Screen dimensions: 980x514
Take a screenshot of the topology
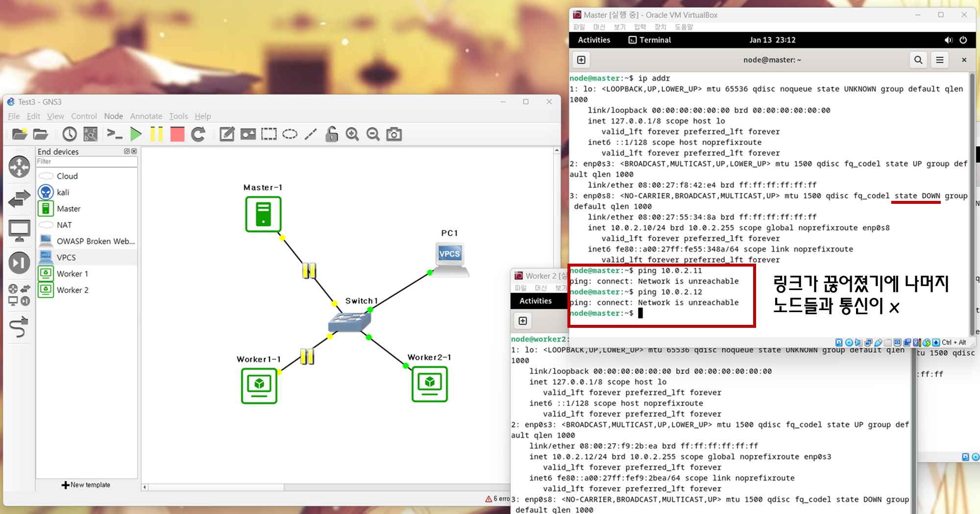tap(394, 134)
